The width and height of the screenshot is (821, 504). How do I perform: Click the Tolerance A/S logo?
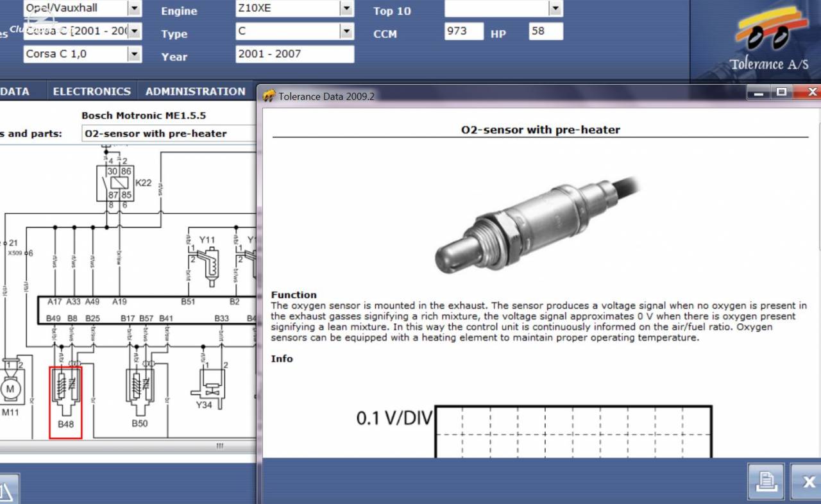[768, 38]
